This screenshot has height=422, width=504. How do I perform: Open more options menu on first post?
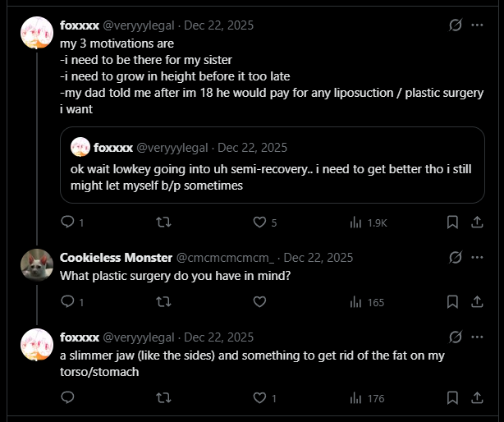[x=477, y=25]
